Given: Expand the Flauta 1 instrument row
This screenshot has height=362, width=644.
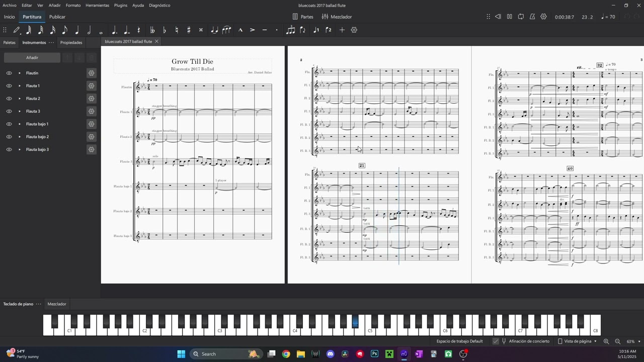Looking at the screenshot, I should 20,86.
